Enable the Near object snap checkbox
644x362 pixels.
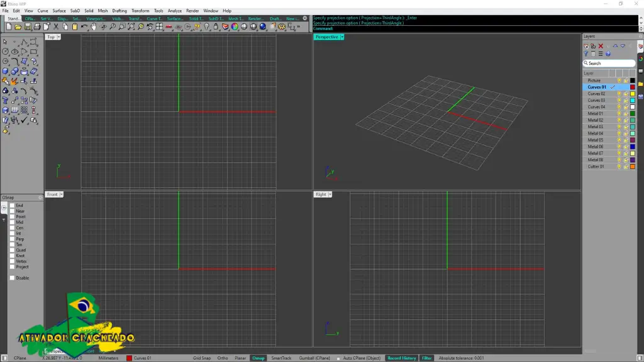click(x=13, y=211)
